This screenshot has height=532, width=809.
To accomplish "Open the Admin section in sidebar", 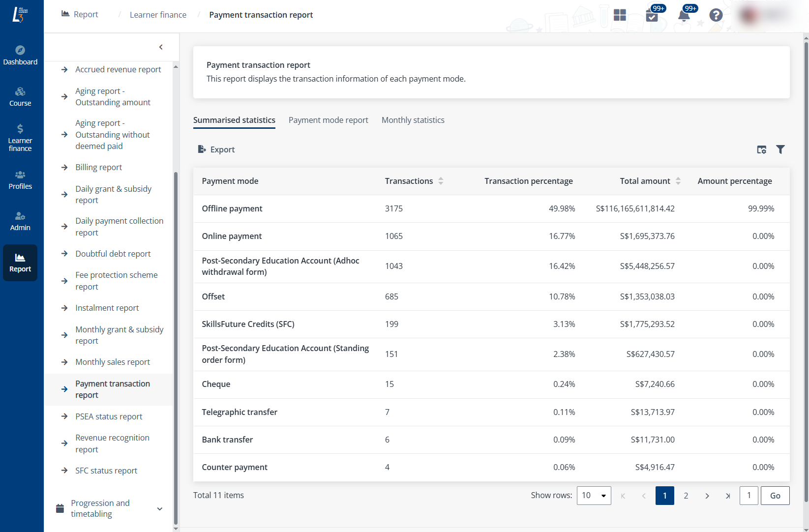I will (x=20, y=221).
